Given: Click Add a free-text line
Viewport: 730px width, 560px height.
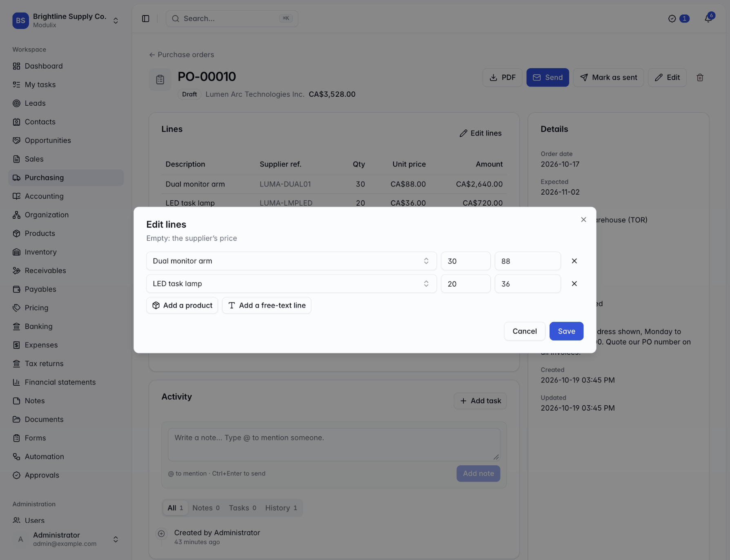Looking at the screenshot, I should click(267, 305).
